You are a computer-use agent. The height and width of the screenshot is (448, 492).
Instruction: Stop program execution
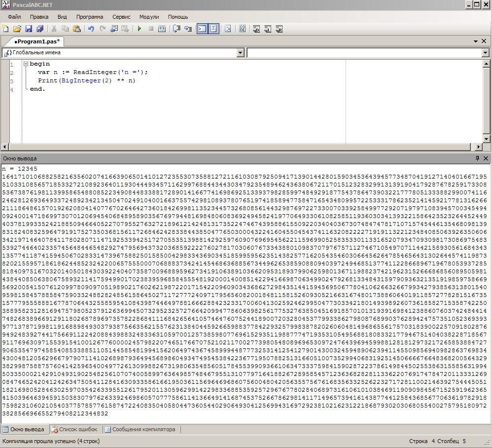pos(151,29)
